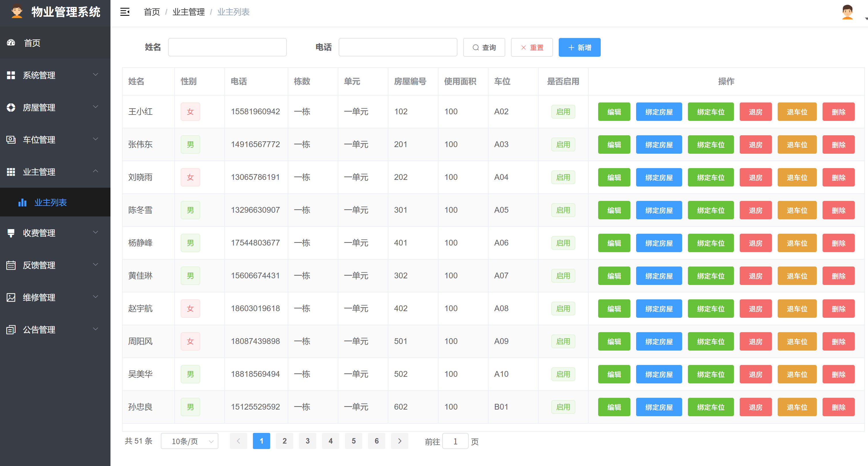868x466 pixels.
Task: Click 退房 for 陈冬雪
Action: pyautogui.click(x=756, y=210)
